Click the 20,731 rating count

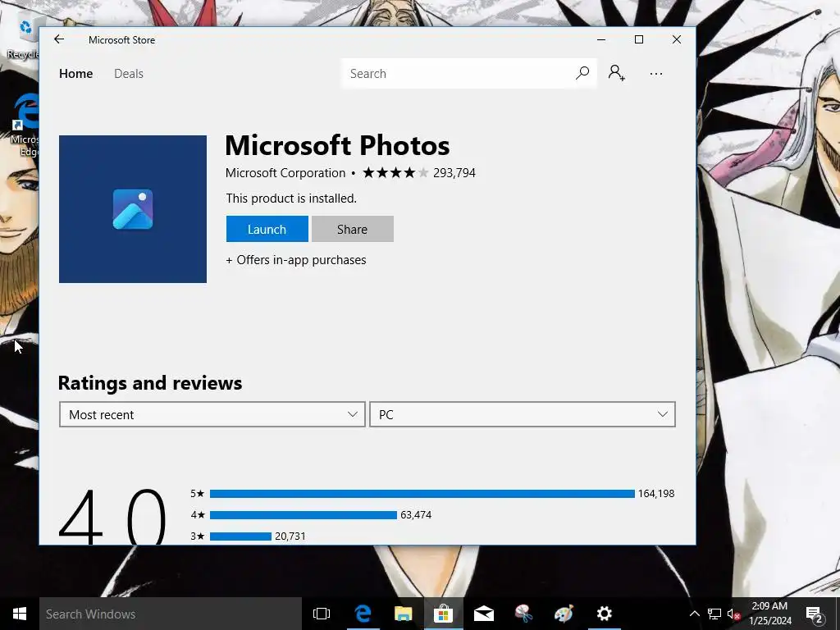[290, 536]
